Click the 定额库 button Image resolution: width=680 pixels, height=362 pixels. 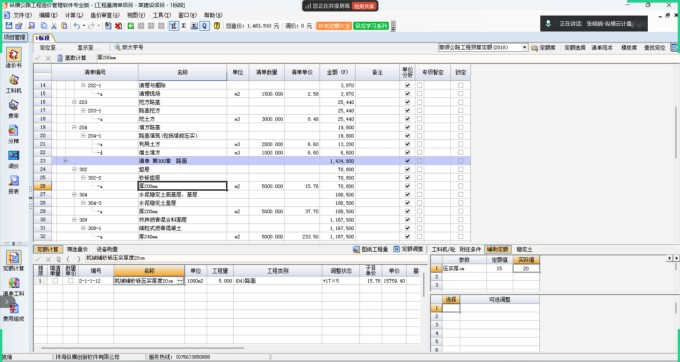[x=543, y=48]
